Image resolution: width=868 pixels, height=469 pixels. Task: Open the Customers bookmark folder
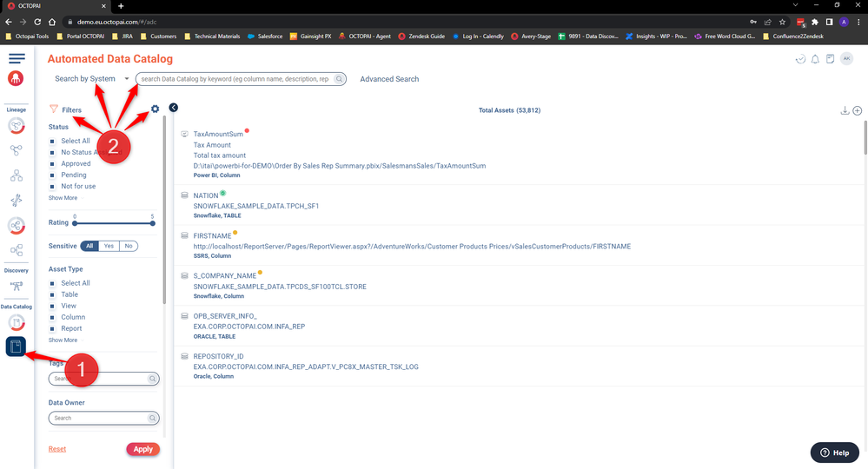158,36
